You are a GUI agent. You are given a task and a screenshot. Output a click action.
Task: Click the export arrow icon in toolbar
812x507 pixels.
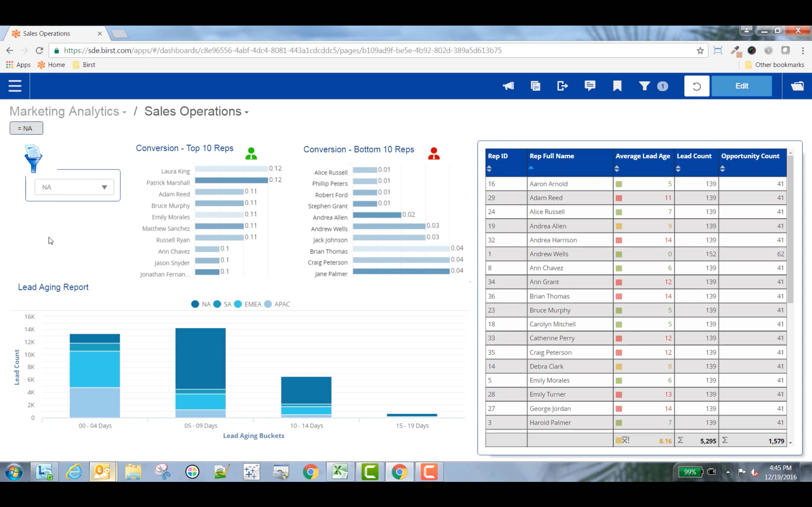562,86
